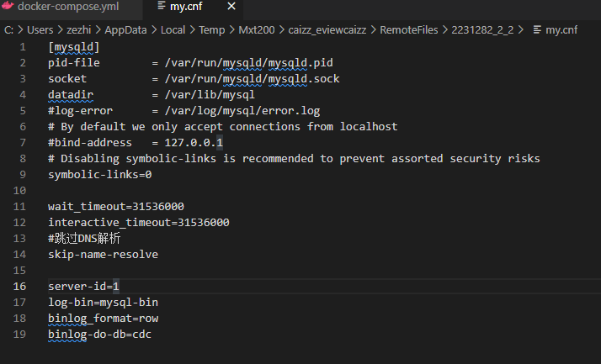Click the my.cnf breadcrumb filename
This screenshot has height=364, width=601.
point(561,30)
